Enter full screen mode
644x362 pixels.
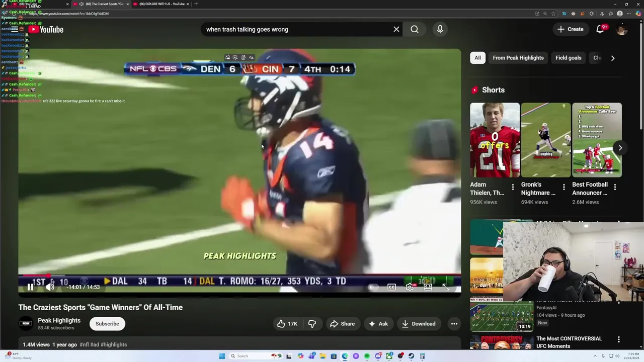pos(446,287)
